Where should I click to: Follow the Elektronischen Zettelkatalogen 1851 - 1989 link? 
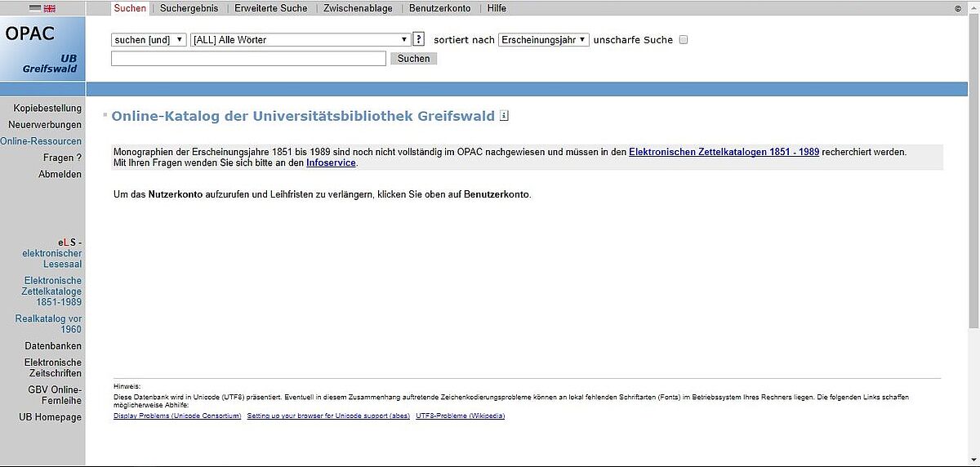point(724,152)
